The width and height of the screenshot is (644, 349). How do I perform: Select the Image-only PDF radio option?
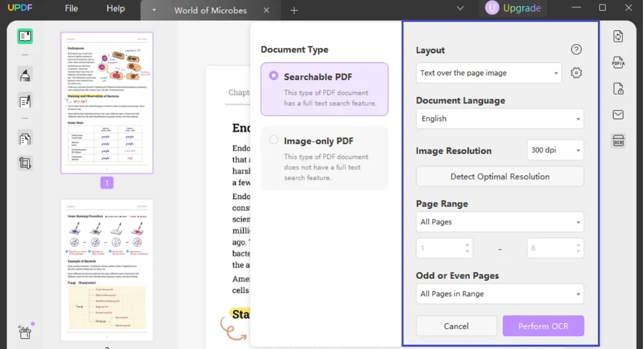[273, 140]
